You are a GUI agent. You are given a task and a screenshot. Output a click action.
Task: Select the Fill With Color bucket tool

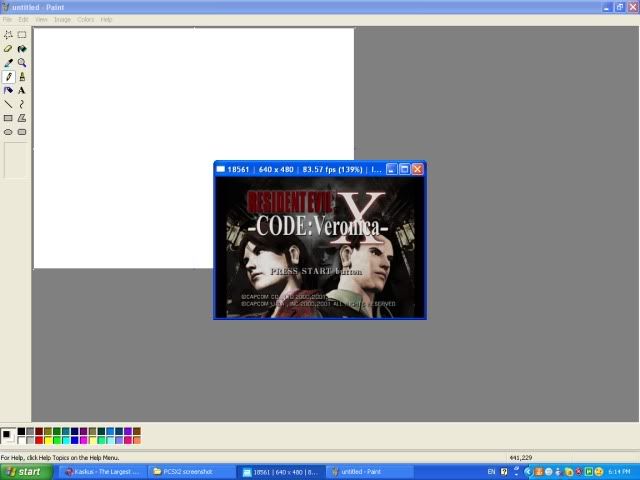(x=22, y=49)
